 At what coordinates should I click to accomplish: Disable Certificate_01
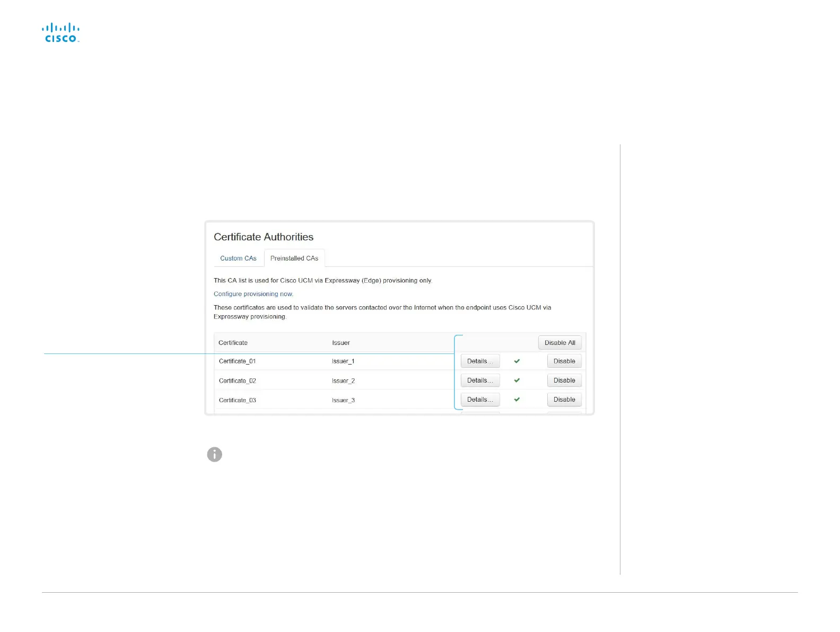tap(564, 361)
